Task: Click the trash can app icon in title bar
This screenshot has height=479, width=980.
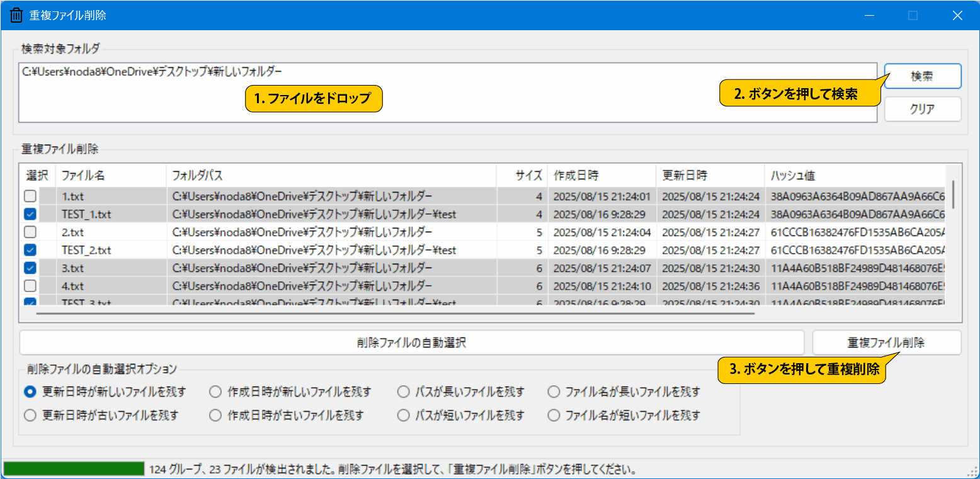Action: [16, 15]
